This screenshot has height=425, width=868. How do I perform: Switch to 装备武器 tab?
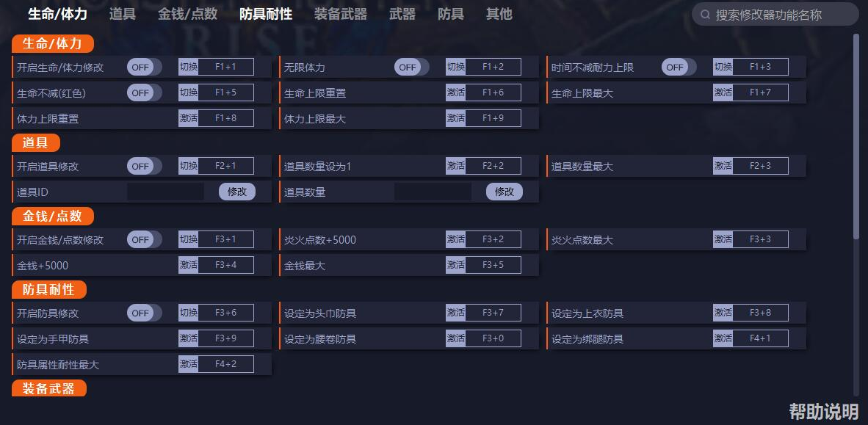pyautogui.click(x=340, y=14)
